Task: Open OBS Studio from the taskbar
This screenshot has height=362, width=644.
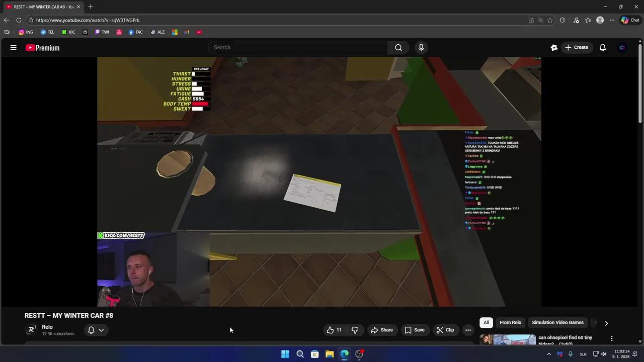Action: [359, 354]
